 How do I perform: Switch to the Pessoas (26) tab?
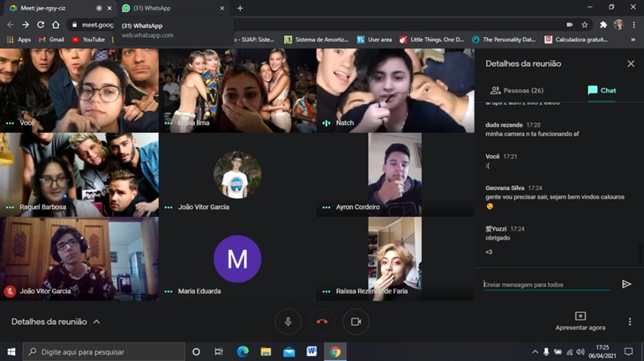tap(517, 90)
